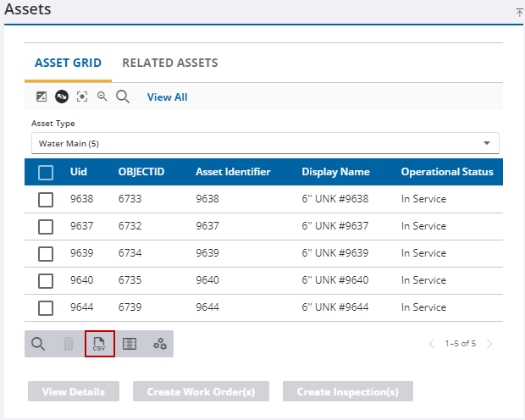Open the grid columns table icon

[130, 344]
